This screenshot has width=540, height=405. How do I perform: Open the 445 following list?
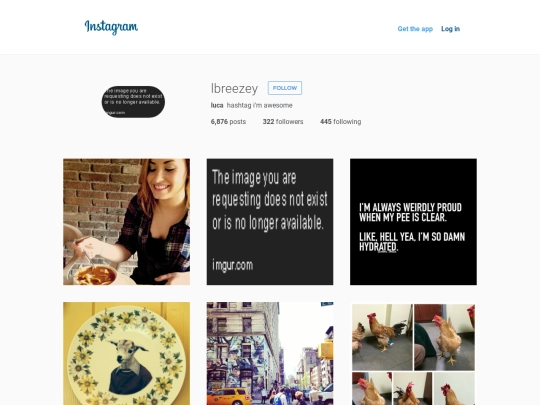coord(341,122)
